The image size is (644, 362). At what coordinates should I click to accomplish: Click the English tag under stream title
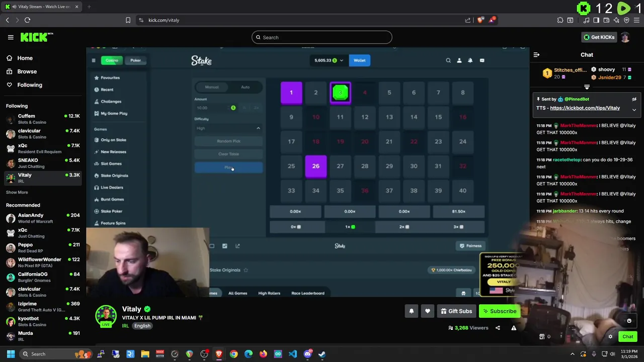142,326
